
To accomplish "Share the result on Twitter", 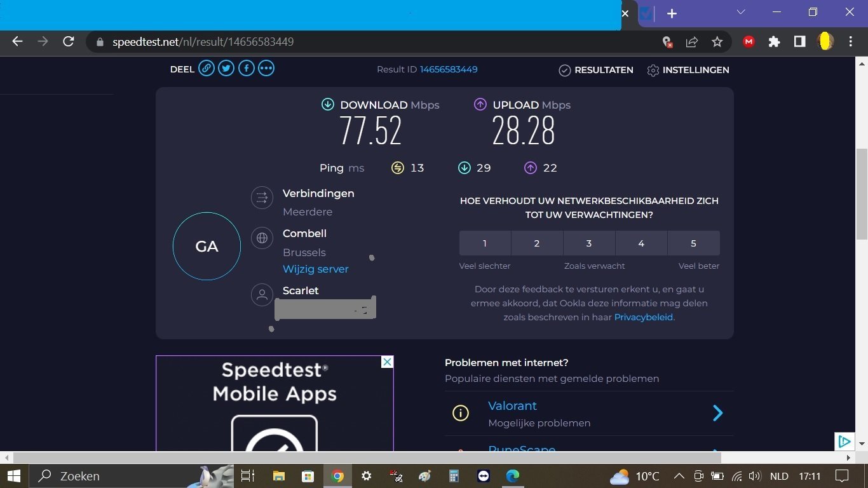I will pos(226,69).
